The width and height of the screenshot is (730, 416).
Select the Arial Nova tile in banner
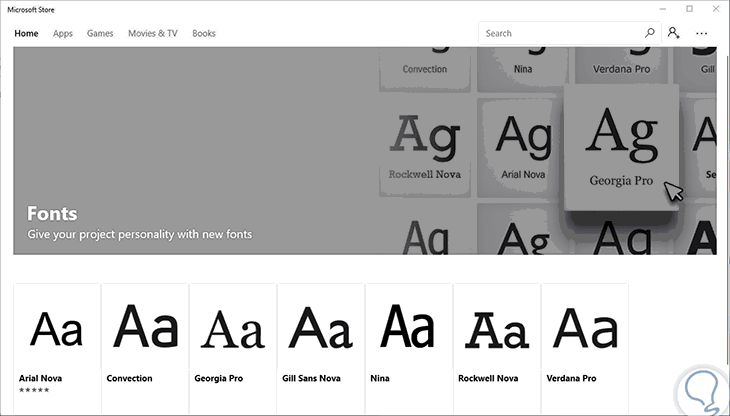click(523, 148)
